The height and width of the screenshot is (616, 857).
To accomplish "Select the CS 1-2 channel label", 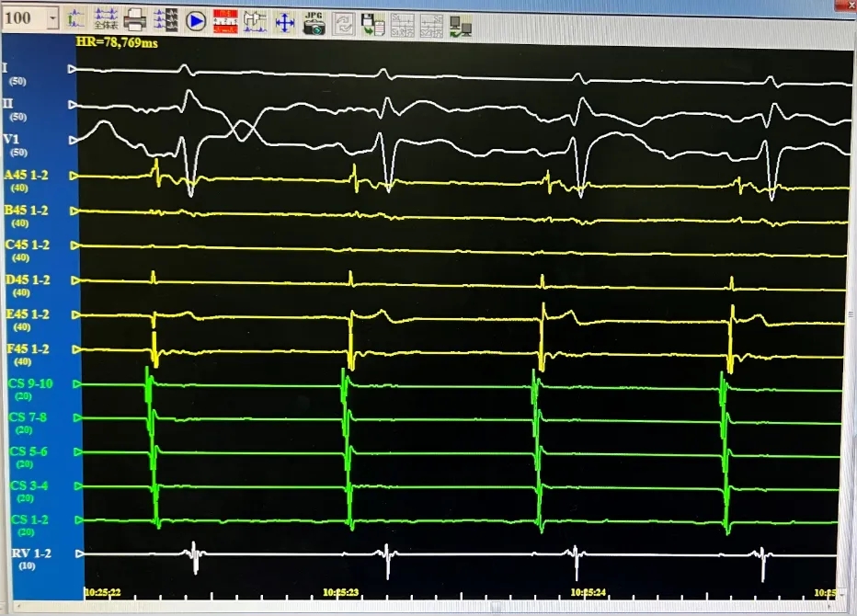I will (29, 519).
